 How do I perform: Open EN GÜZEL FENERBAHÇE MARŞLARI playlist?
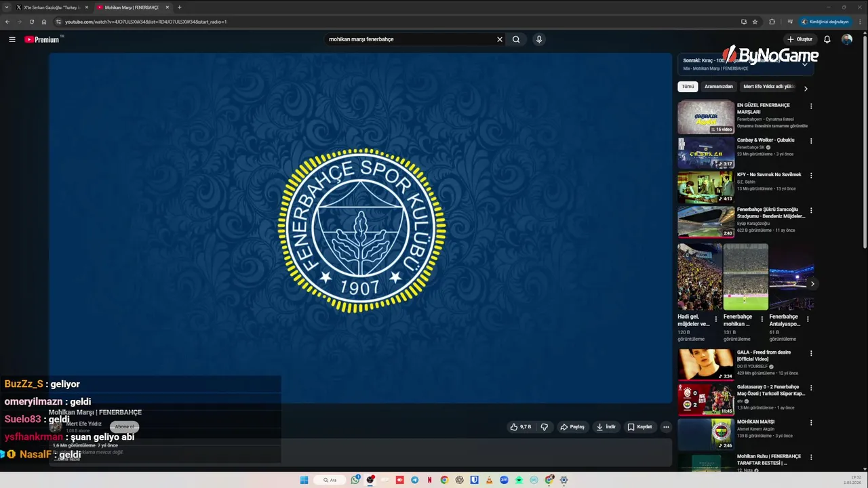pyautogui.click(x=706, y=117)
